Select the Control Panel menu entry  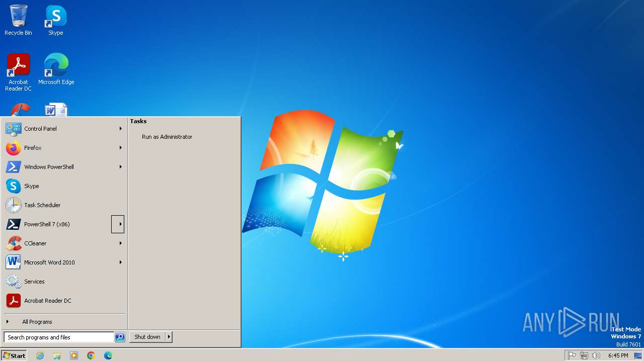point(64,129)
